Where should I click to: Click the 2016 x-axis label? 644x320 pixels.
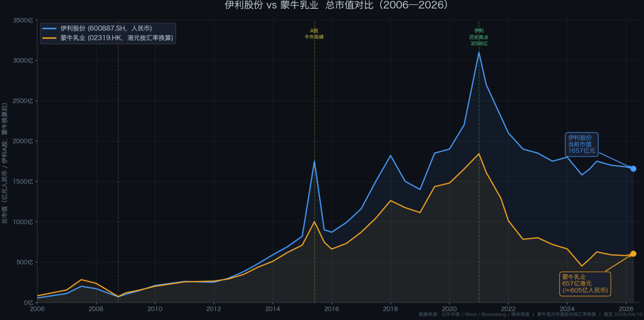(x=332, y=308)
